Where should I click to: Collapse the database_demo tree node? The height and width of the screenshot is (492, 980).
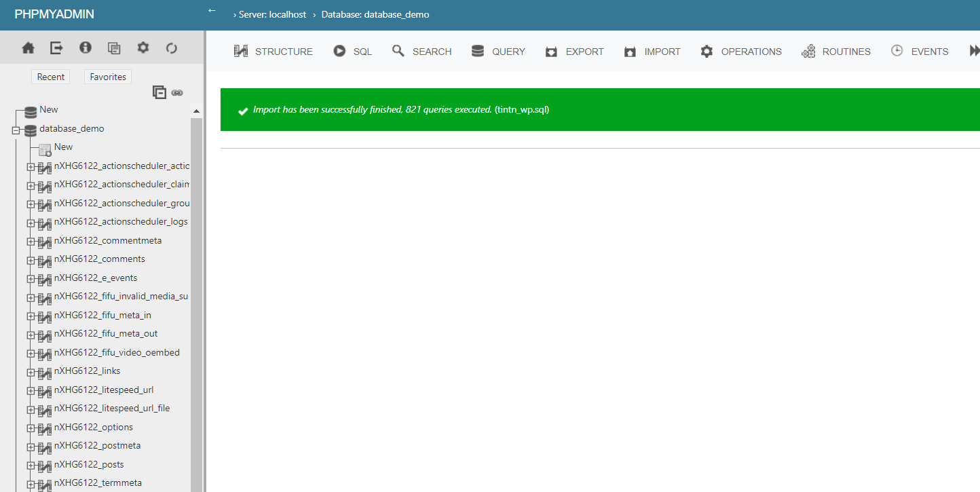(x=16, y=130)
